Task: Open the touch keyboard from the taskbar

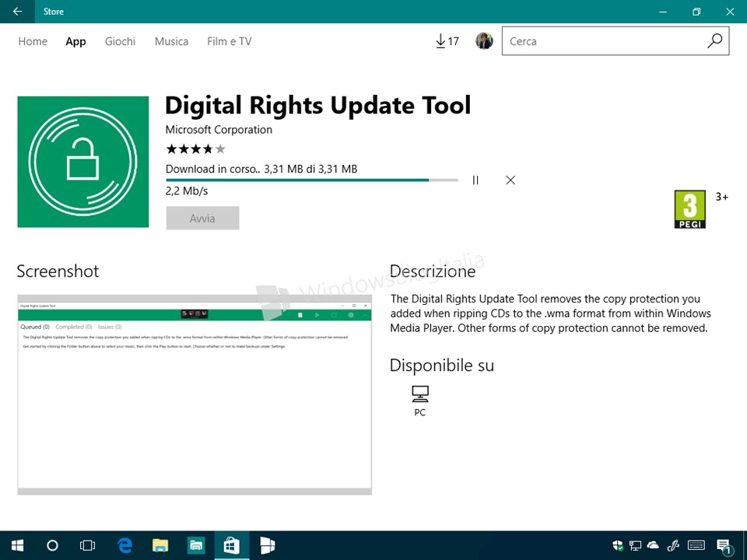Action: pyautogui.click(x=696, y=545)
